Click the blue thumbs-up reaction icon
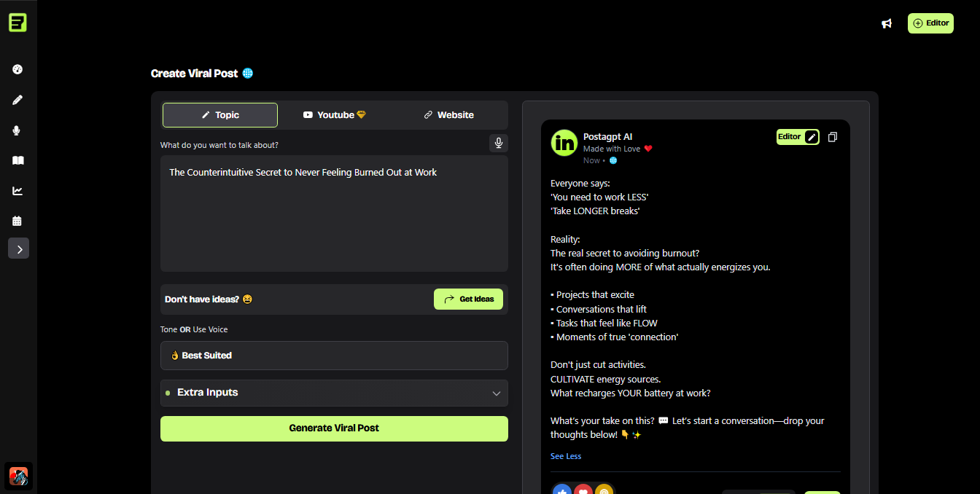This screenshot has width=980, height=494. click(562, 491)
